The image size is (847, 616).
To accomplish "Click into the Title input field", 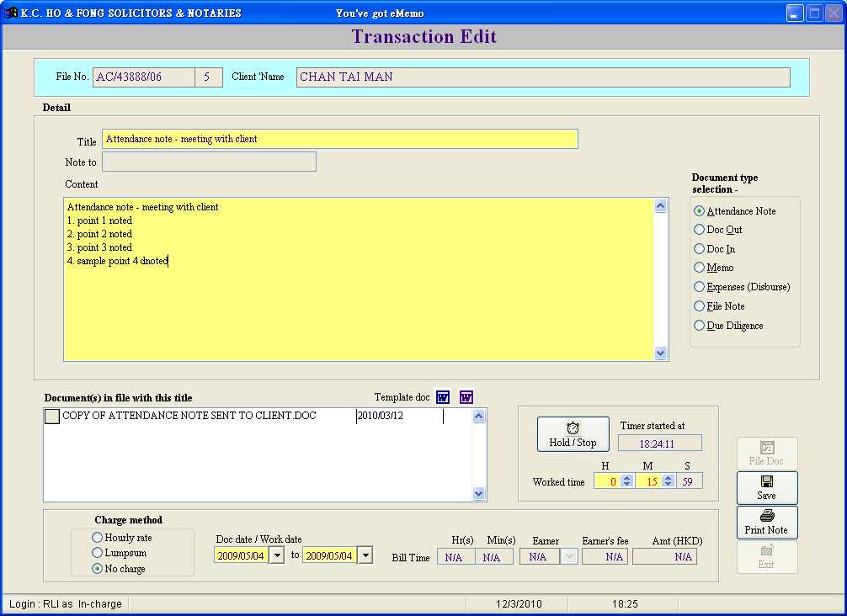I will click(339, 139).
